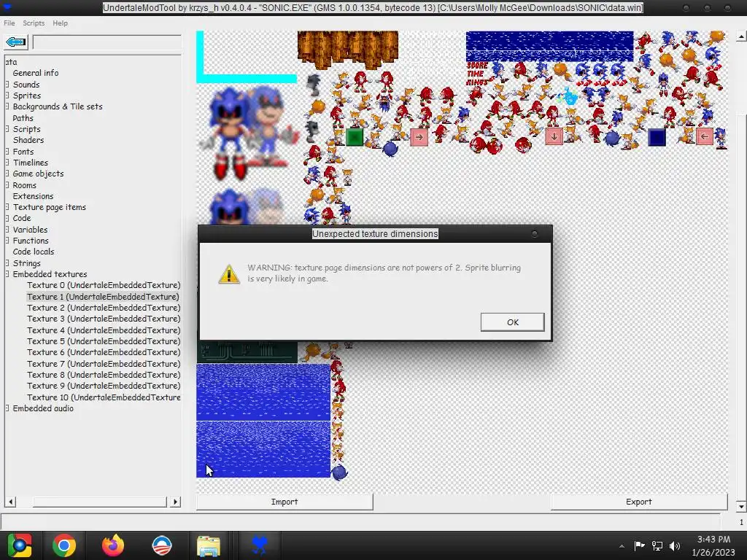Open the blue heart UndertaleModTool taskbar icon
Screen dimensions: 747x560
pyautogui.click(x=259, y=545)
